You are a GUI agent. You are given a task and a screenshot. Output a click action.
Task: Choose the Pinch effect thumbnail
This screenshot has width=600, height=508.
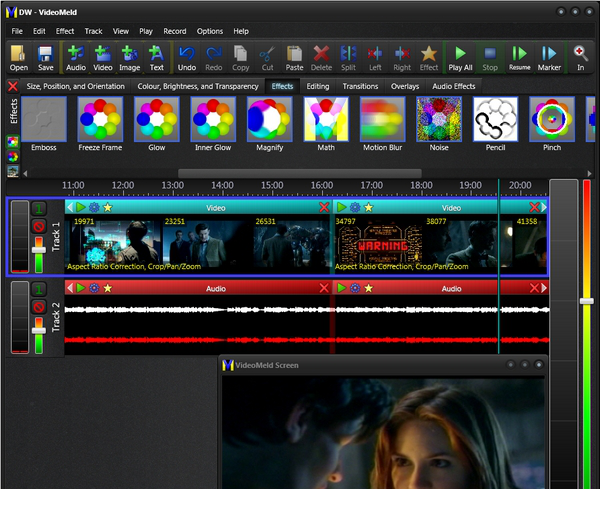tap(552, 119)
